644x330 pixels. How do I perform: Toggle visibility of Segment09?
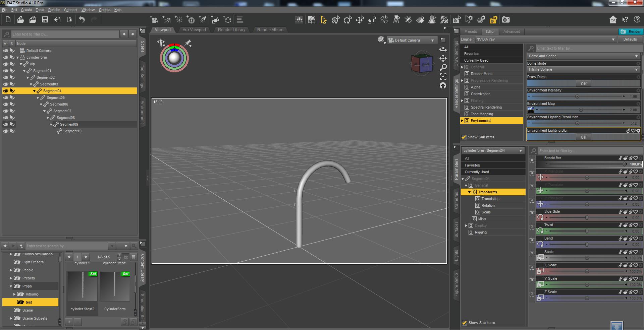[6, 124]
